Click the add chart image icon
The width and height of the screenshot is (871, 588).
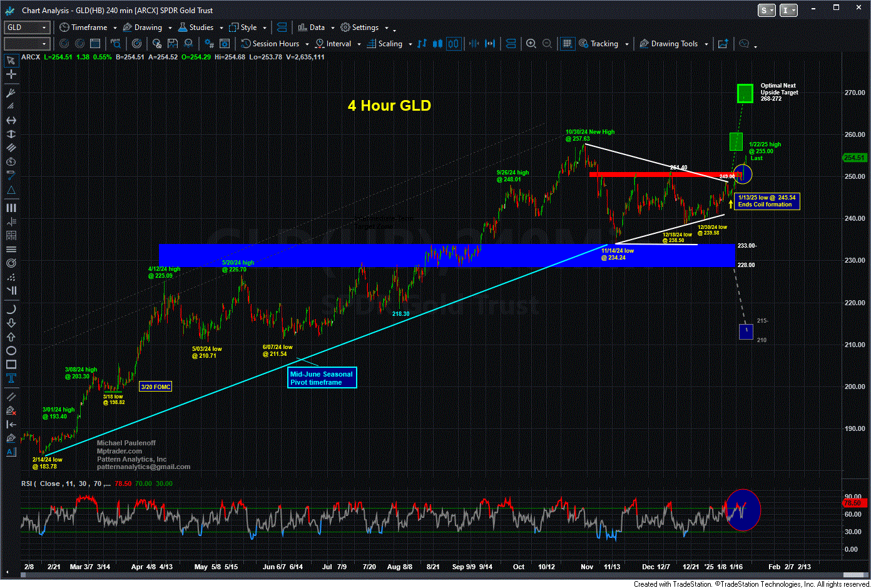pos(723,44)
